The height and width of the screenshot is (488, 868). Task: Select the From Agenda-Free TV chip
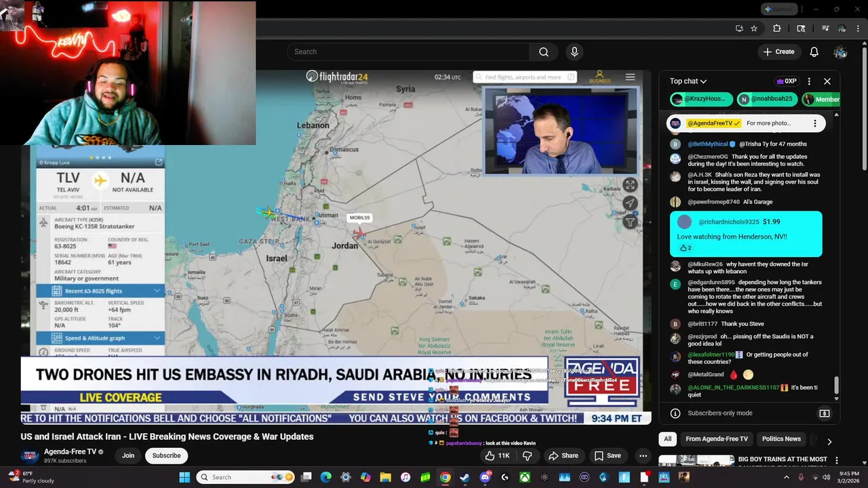coord(717,439)
